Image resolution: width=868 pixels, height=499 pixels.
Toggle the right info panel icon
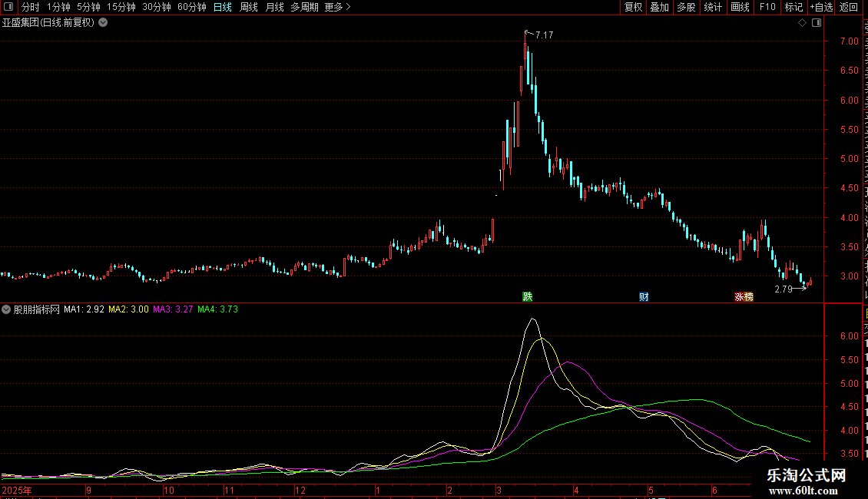(817, 23)
